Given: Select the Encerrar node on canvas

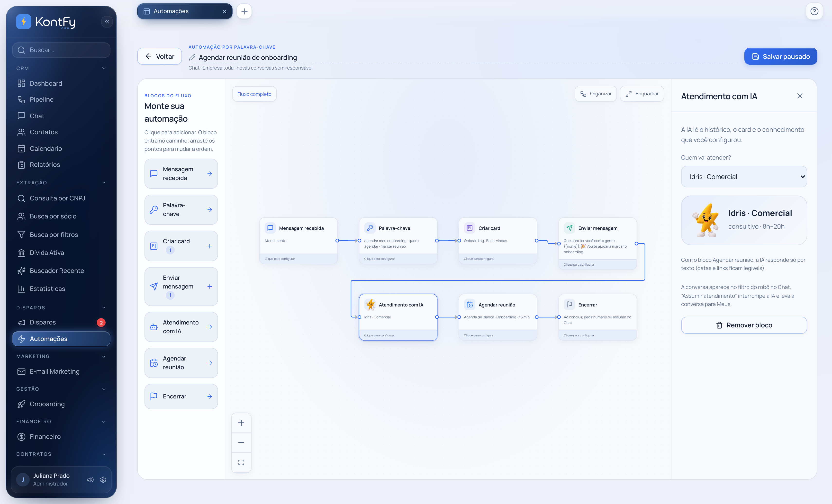Looking at the screenshot, I should [597, 317].
